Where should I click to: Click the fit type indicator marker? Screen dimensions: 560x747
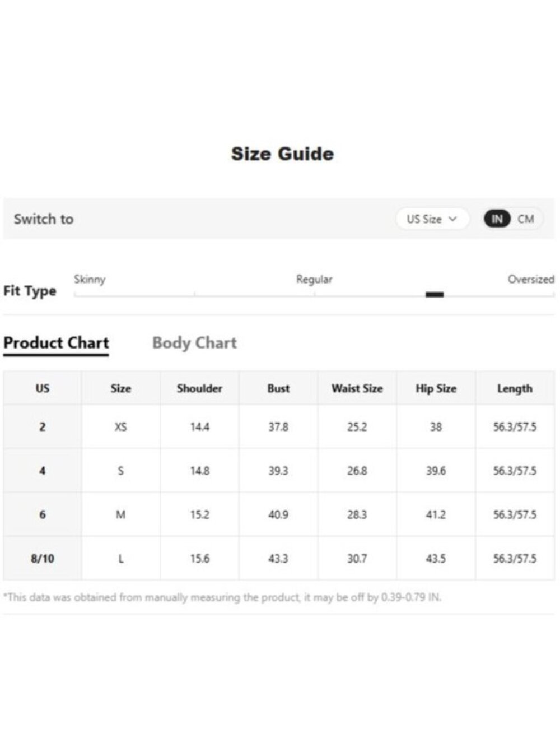click(435, 294)
